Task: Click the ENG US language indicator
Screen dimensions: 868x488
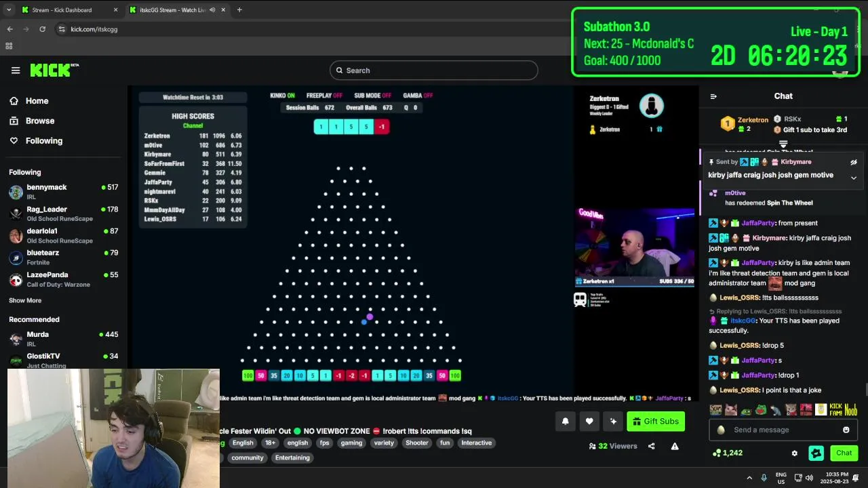Action: tap(781, 478)
